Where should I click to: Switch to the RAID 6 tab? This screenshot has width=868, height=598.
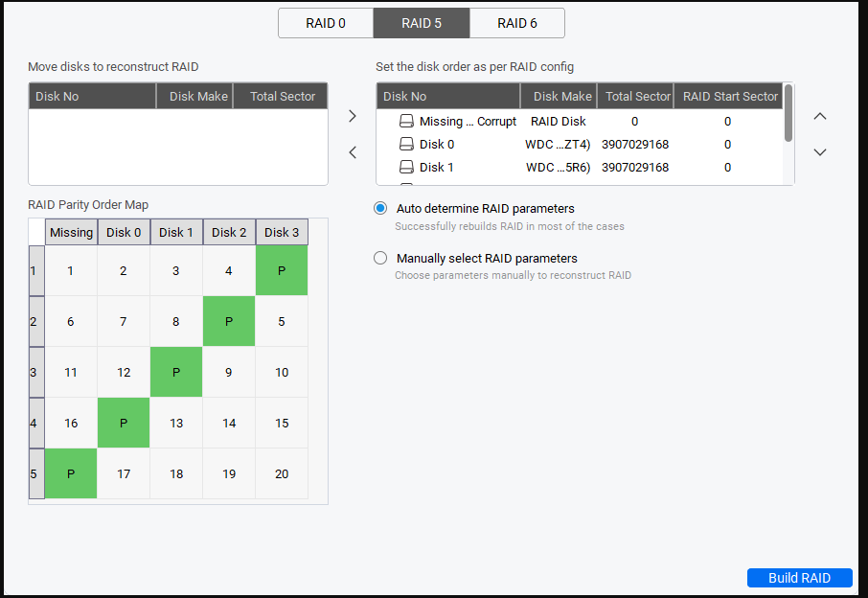(x=517, y=23)
